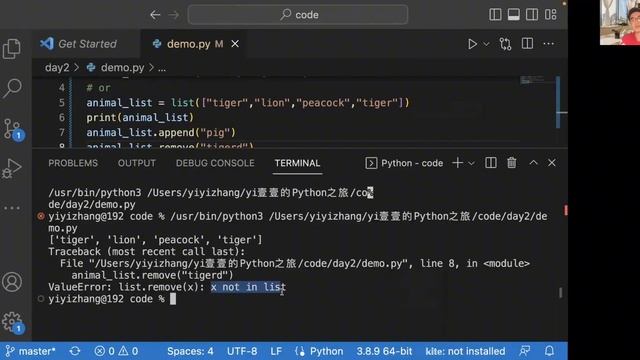Close the demo.py tab
Image resolution: width=640 pixels, height=360 pixels.
pyautogui.click(x=235, y=44)
